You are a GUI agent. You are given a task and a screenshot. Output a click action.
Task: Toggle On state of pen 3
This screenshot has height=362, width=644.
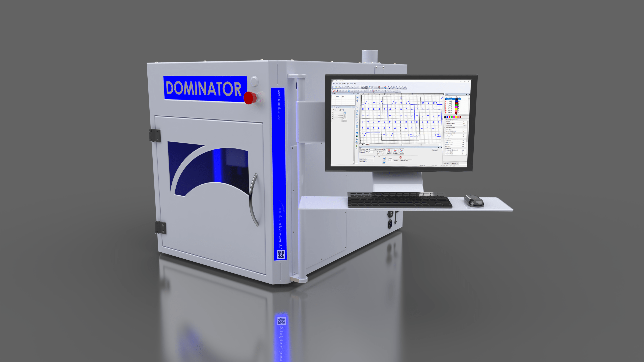coord(459,105)
